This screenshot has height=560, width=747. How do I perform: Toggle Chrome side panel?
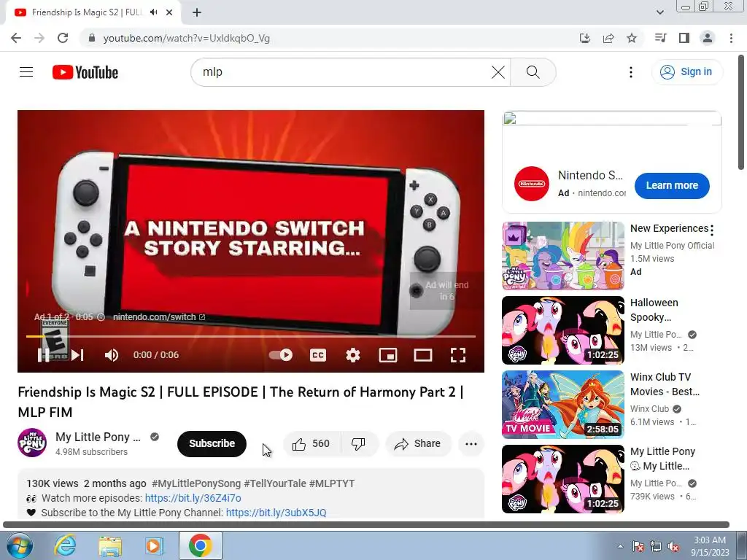[x=684, y=38]
